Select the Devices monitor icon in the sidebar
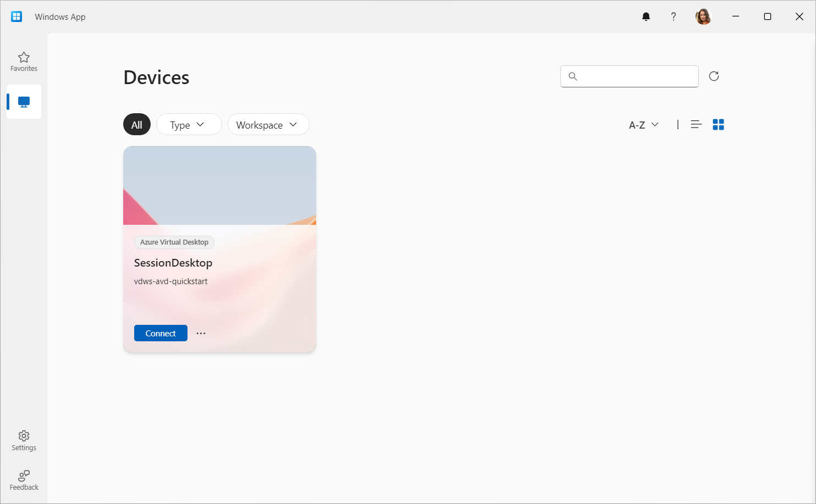The width and height of the screenshot is (816, 504). 24,102
